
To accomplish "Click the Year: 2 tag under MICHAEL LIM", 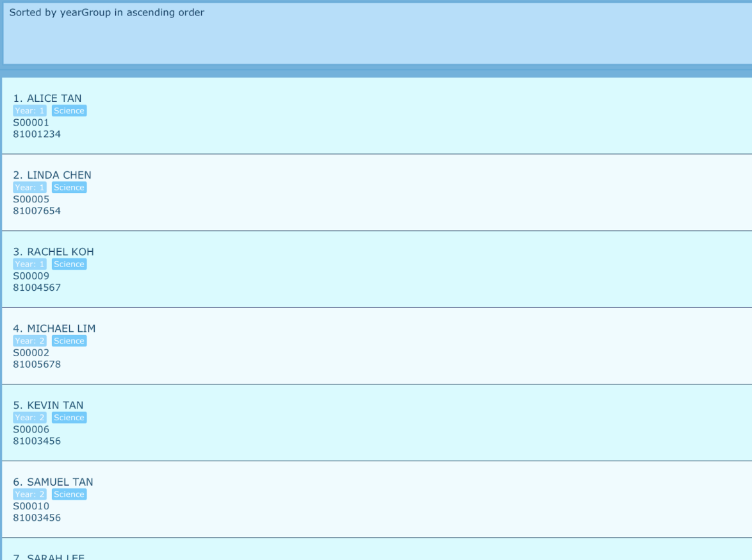I will pos(29,341).
